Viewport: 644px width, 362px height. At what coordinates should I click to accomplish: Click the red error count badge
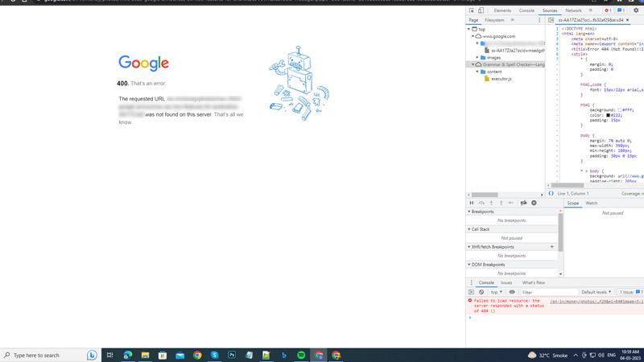pos(608,10)
